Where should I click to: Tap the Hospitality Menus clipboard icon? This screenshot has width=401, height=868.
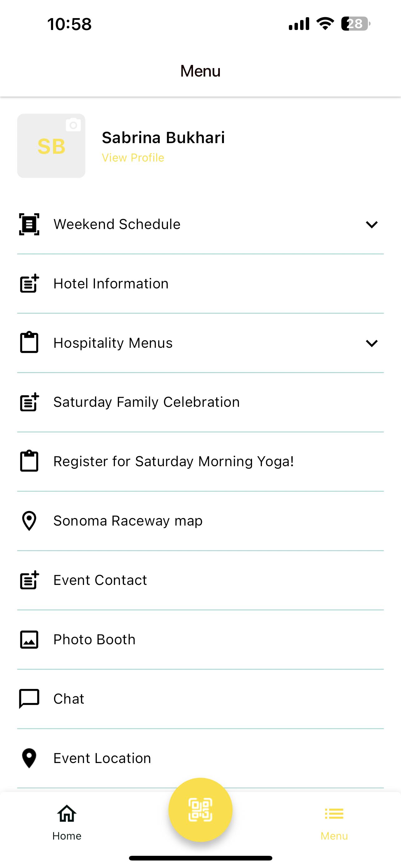(29, 342)
